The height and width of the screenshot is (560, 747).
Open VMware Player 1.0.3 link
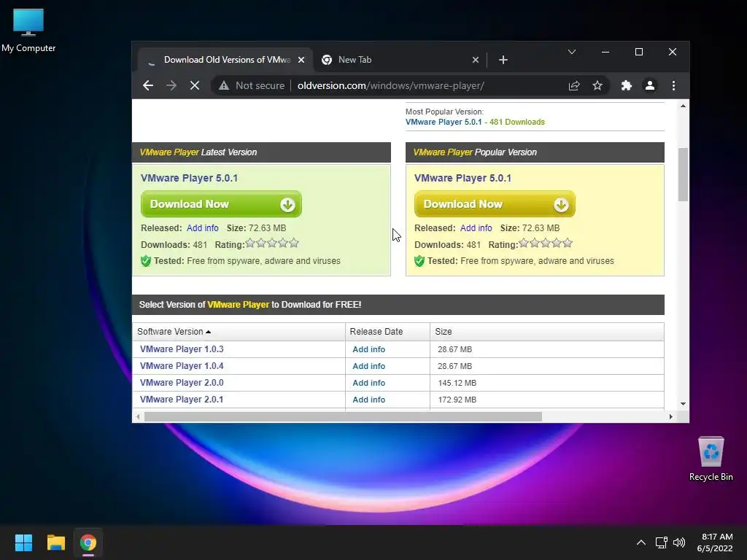[x=182, y=349]
